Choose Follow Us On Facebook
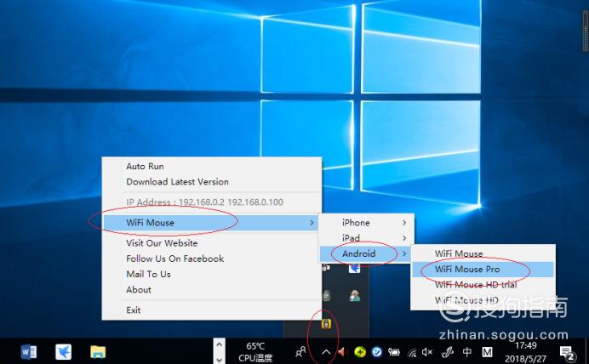 point(212,259)
